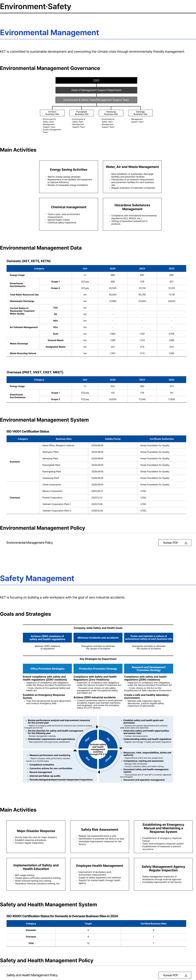Select the 'Total Water Resources Use' row label
Viewport: 196px width, 980px height.
(24, 294)
